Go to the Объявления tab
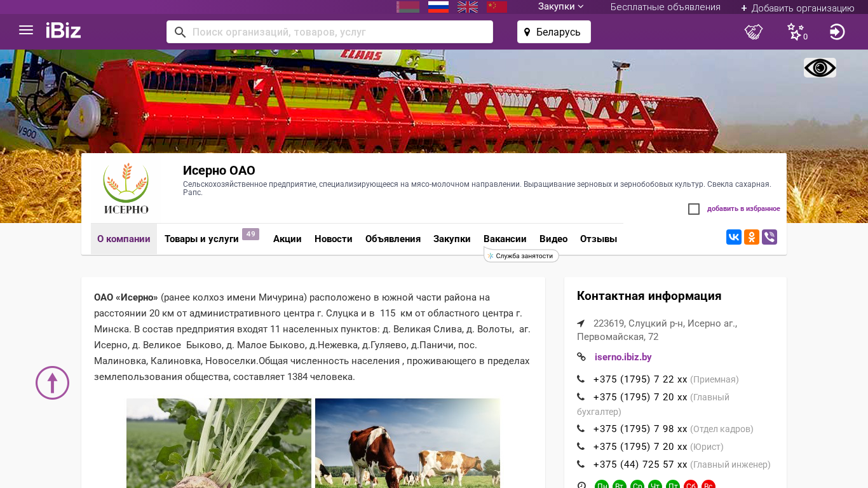This screenshot has width=868, height=488. pos(393,239)
